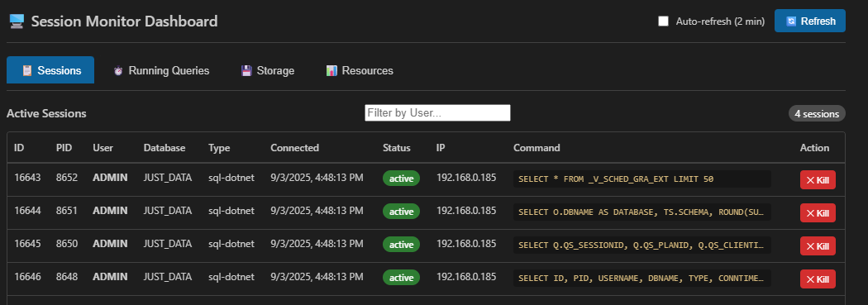Click the Session Monitor Dashboard title
This screenshot has height=305, width=868.
124,21
